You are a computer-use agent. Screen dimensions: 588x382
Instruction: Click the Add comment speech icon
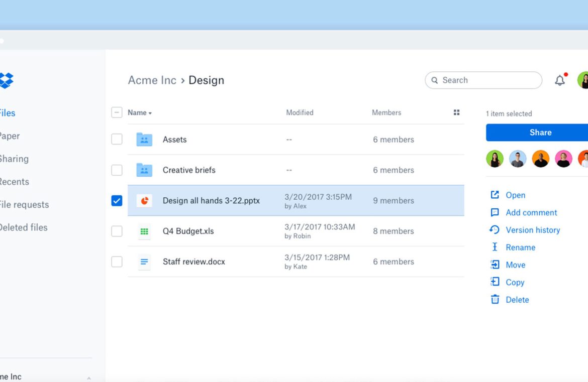(x=495, y=212)
